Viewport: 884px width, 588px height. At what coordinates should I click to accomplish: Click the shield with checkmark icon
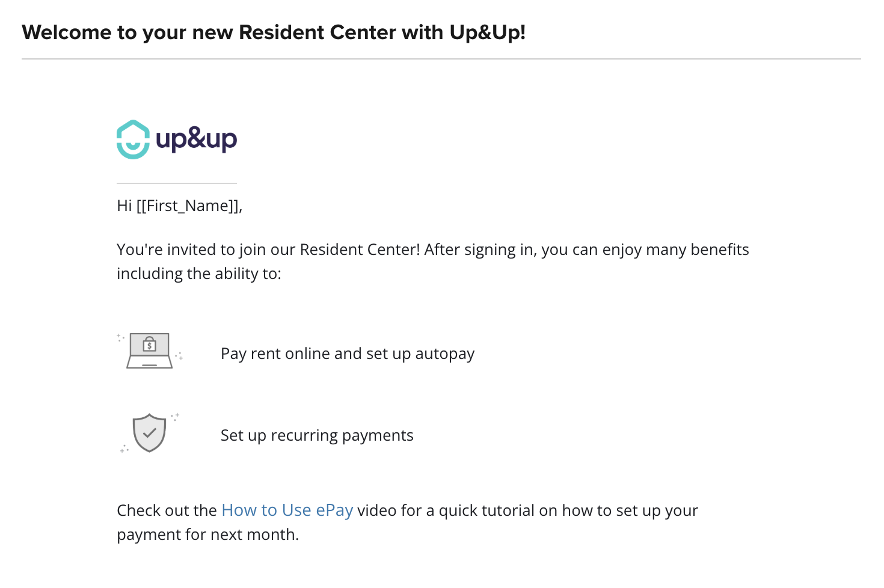click(149, 433)
